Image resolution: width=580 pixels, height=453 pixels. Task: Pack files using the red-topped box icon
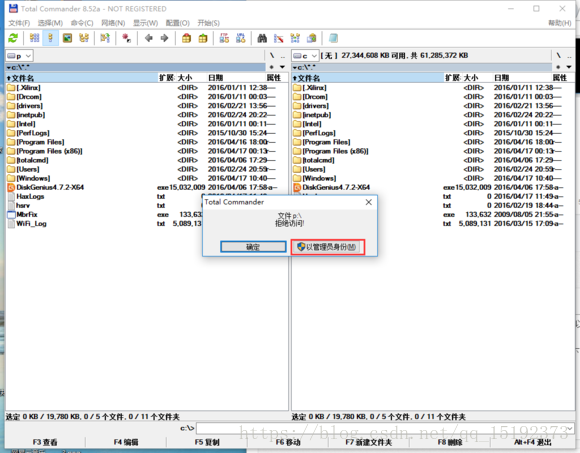pyautogui.click(x=186, y=38)
